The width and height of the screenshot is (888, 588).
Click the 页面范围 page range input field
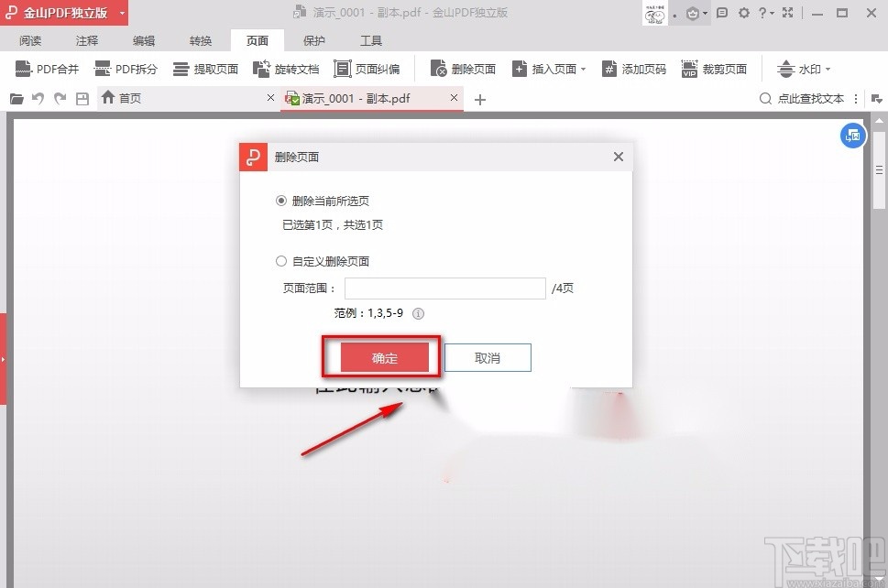tap(445, 288)
